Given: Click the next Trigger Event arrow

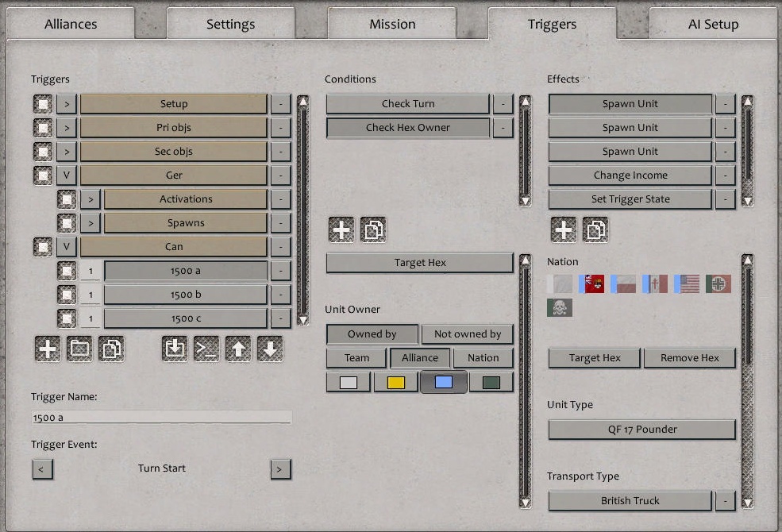Looking at the screenshot, I should [x=279, y=469].
